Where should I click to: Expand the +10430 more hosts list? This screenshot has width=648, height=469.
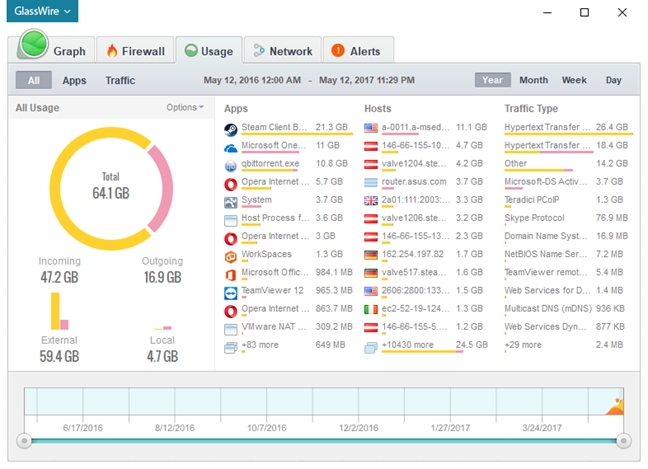tap(407, 345)
